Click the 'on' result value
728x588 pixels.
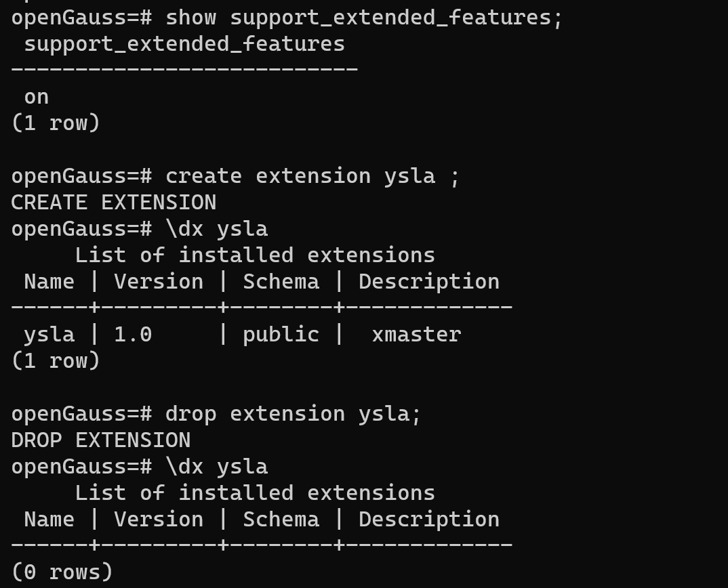tap(36, 97)
